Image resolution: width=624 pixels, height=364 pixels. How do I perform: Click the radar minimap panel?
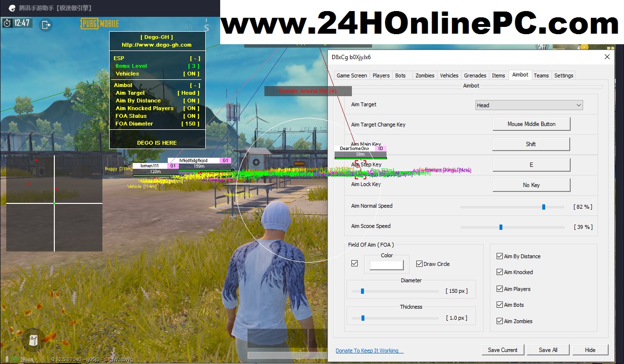point(54,203)
